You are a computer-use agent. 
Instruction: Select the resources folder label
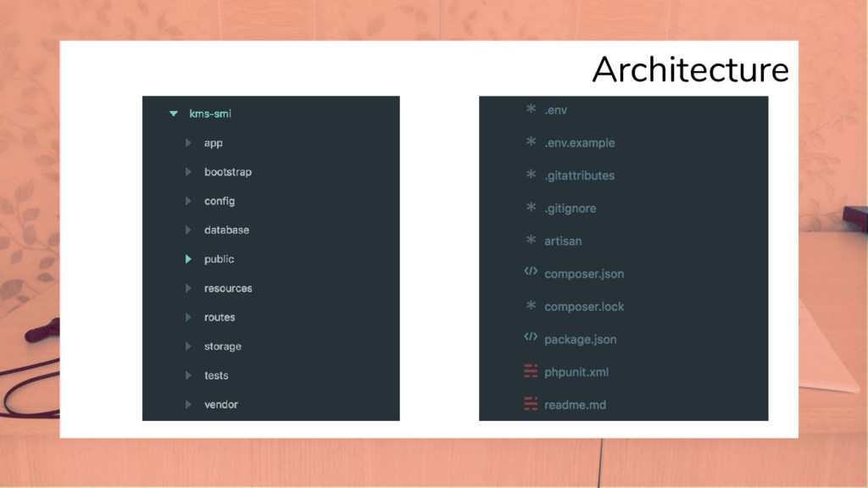(x=228, y=288)
